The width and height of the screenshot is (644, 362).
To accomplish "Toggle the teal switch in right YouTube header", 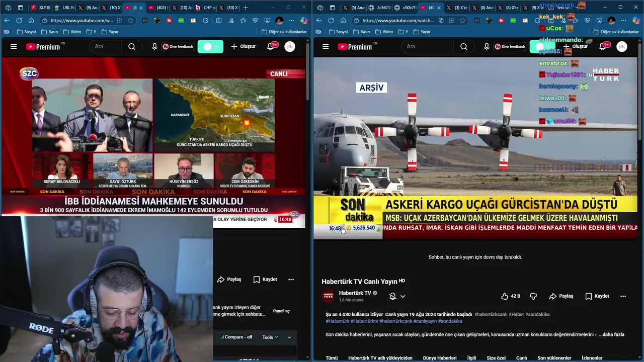I will click(542, 47).
